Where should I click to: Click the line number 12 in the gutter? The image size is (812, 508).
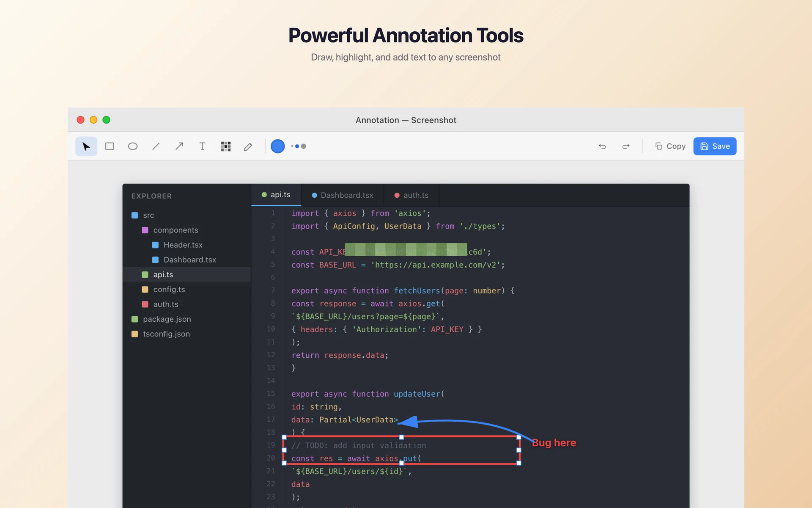pyautogui.click(x=271, y=355)
